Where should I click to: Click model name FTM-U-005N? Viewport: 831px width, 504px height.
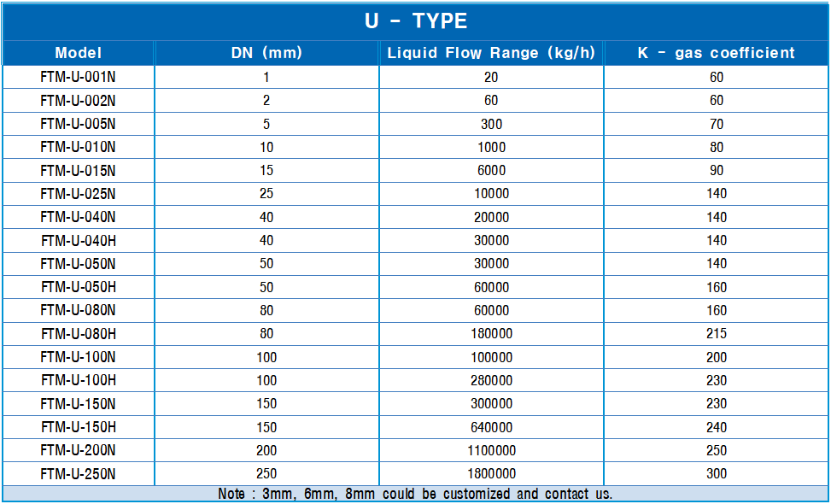tap(78, 124)
